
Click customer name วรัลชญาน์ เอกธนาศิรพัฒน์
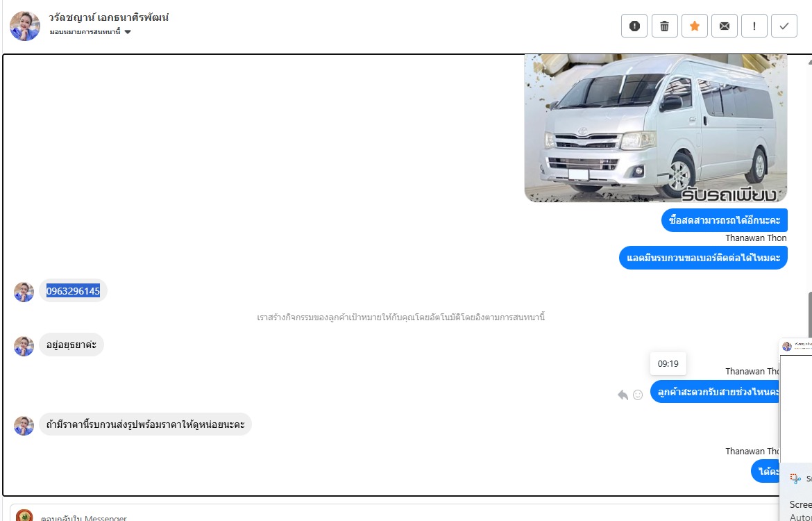[109, 17]
